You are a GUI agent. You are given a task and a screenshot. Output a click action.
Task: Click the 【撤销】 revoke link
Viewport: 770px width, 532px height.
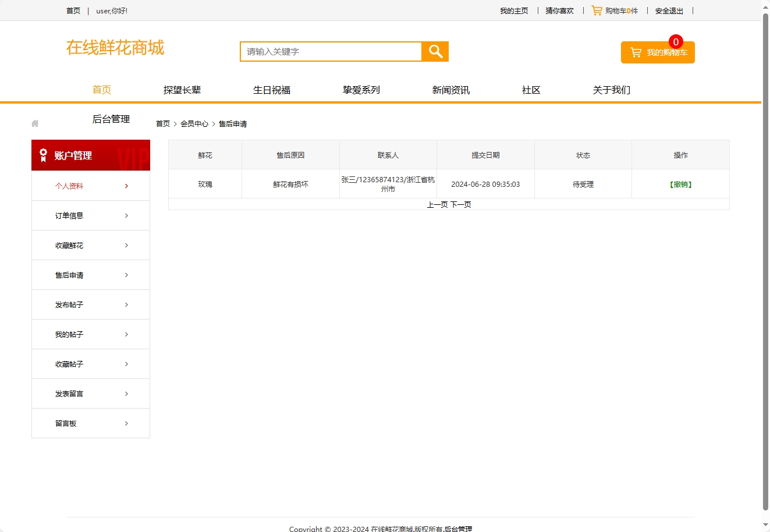click(680, 184)
